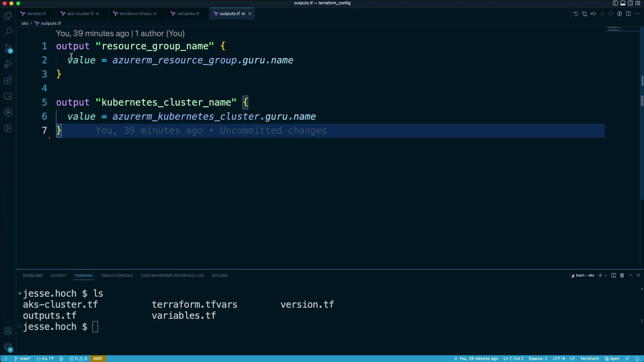Switch to the aks-cluster.tf tab
Image resolution: width=644 pixels, height=362 pixels.
pos(80,14)
